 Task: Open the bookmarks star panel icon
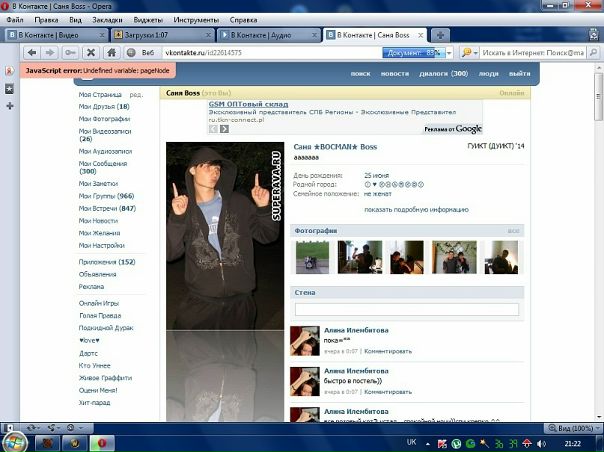(9, 88)
